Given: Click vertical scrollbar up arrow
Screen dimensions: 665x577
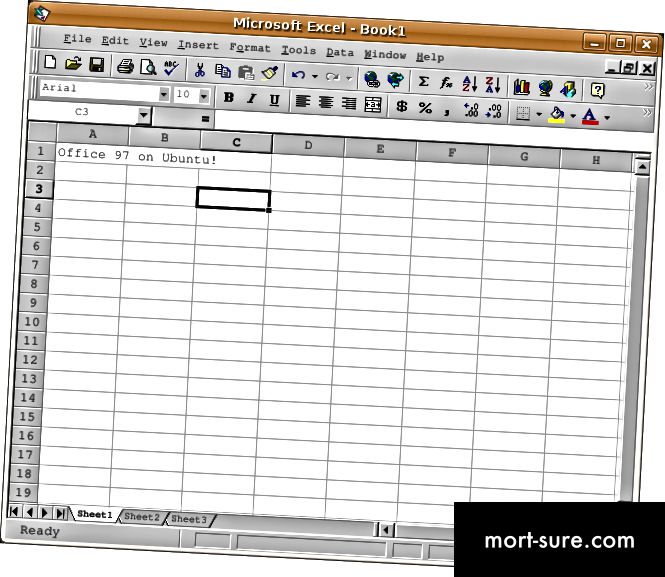Looking at the screenshot, I should point(642,167).
